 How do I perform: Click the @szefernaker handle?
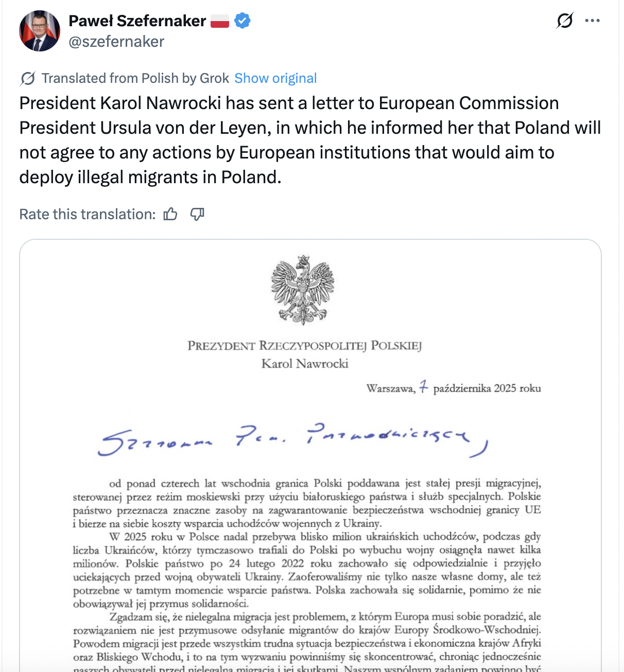click(x=116, y=42)
